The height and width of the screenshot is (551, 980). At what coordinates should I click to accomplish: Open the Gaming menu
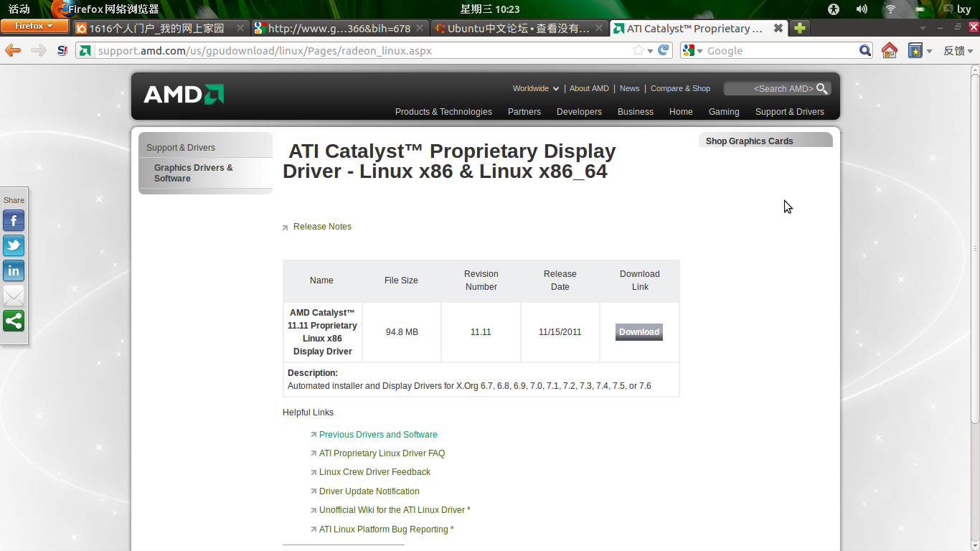click(724, 112)
